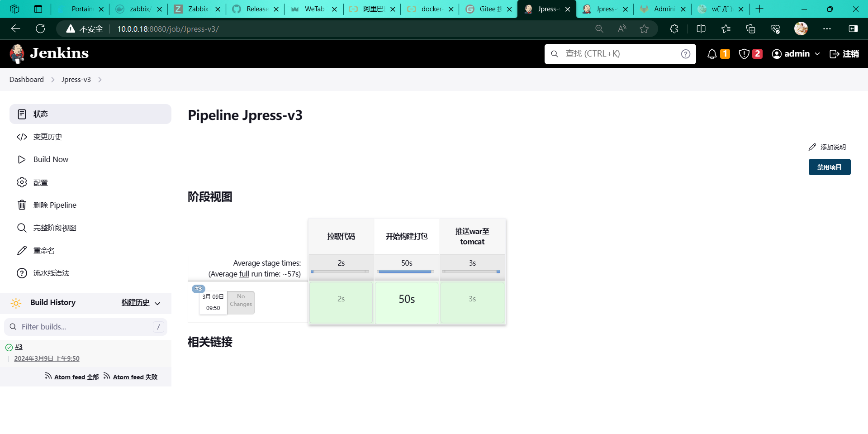Click the 注销 logout icon
Image resolution: width=868 pixels, height=434 pixels.
[x=835, y=54]
